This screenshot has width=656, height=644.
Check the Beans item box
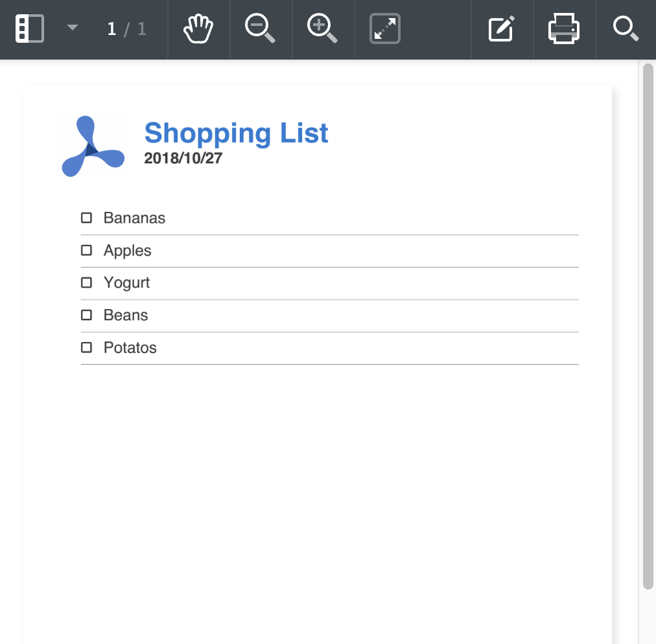tap(86, 315)
